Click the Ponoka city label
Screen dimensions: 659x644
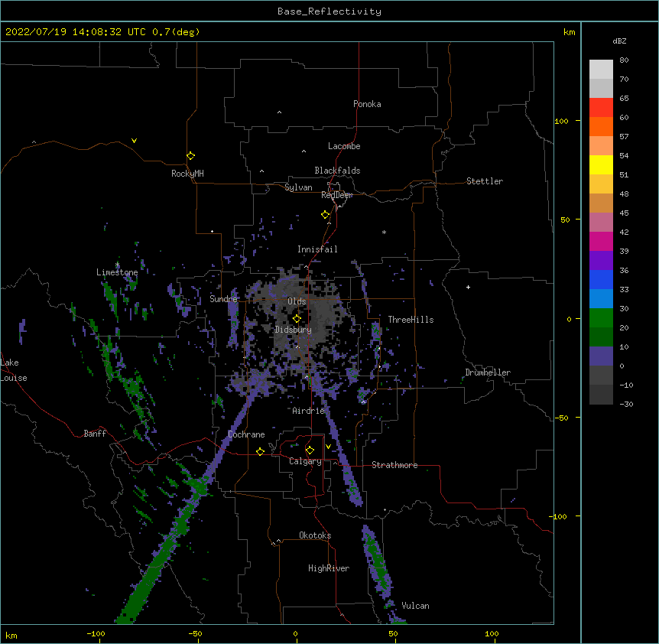point(367,104)
